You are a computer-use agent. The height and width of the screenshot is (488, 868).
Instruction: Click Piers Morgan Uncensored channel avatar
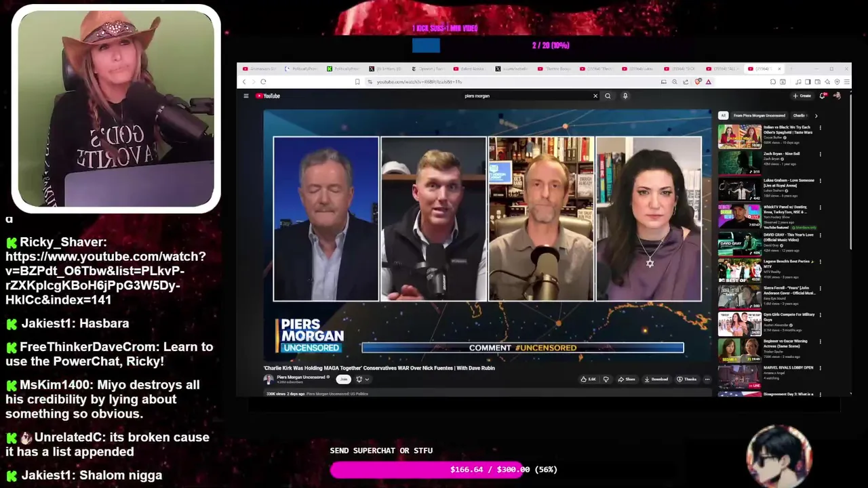[269, 379]
